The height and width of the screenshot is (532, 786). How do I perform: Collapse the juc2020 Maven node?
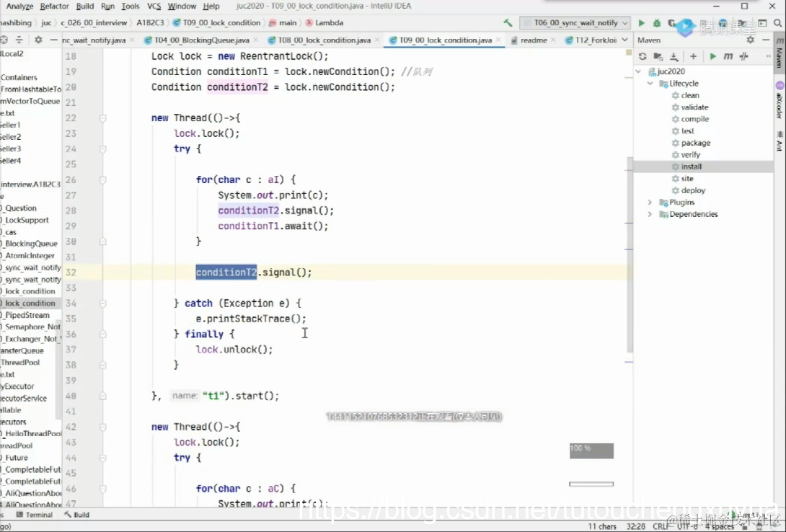click(x=639, y=71)
